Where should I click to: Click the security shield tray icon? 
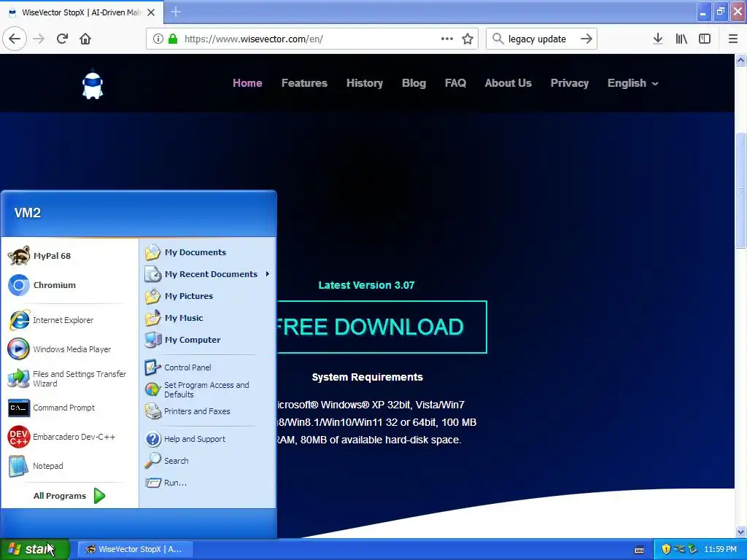click(x=666, y=549)
